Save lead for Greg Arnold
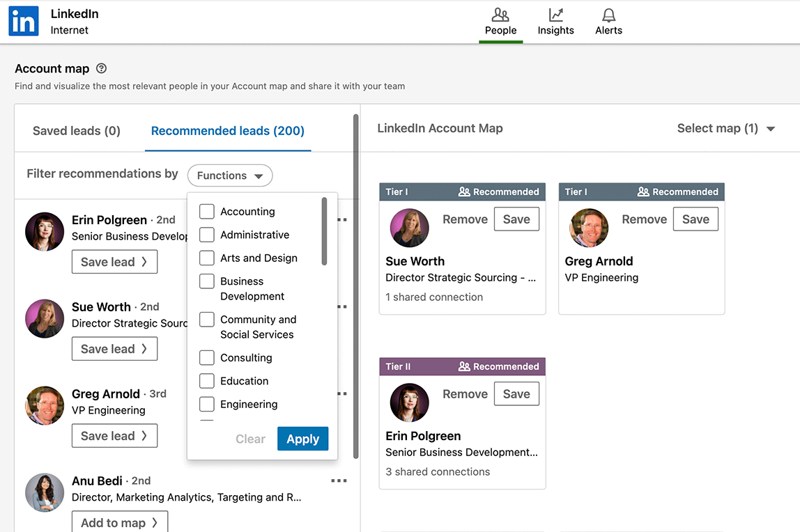This screenshot has width=800, height=532. [x=114, y=436]
